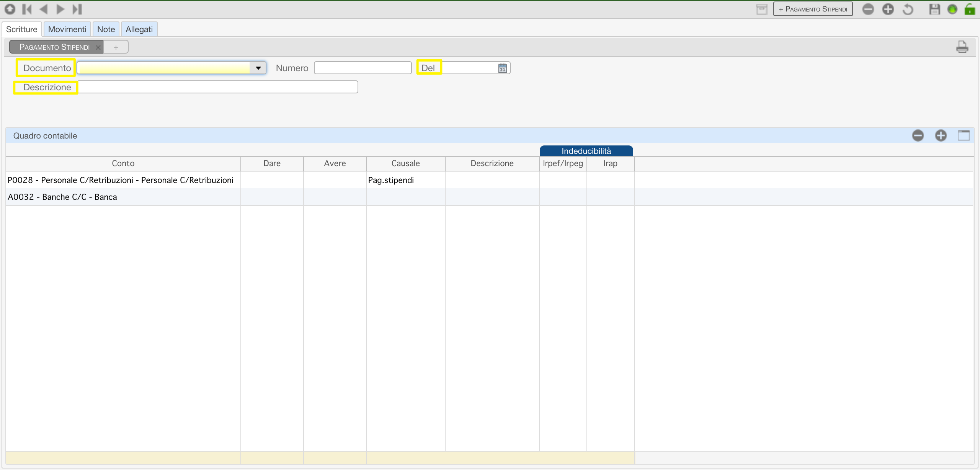980x470 pixels.
Task: Add a new sub-tab with the plus button
Action: (116, 47)
